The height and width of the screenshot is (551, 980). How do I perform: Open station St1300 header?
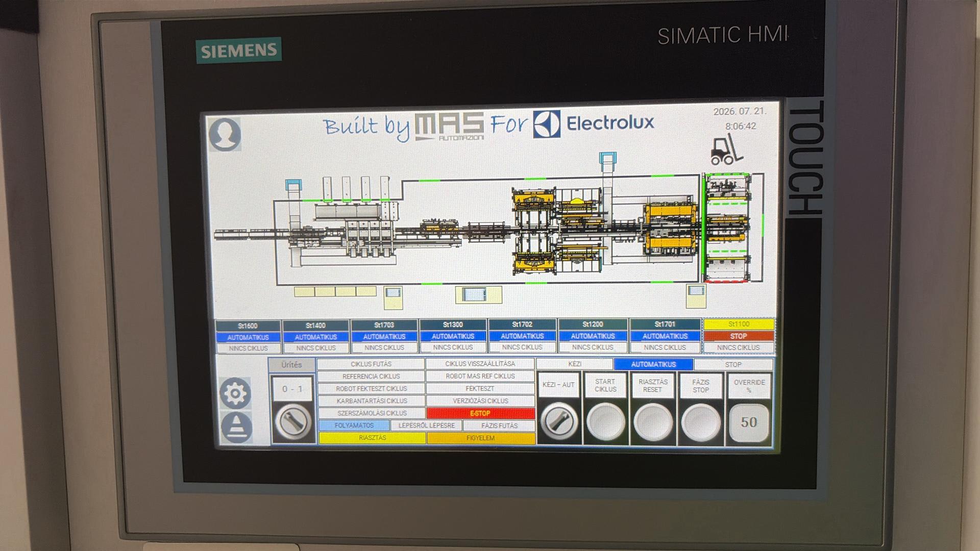453,324
